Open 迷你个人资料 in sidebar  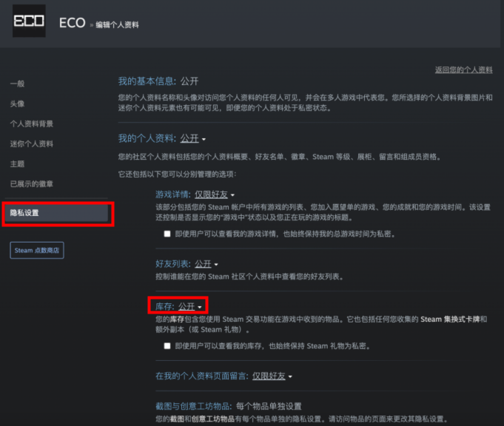coord(31,143)
